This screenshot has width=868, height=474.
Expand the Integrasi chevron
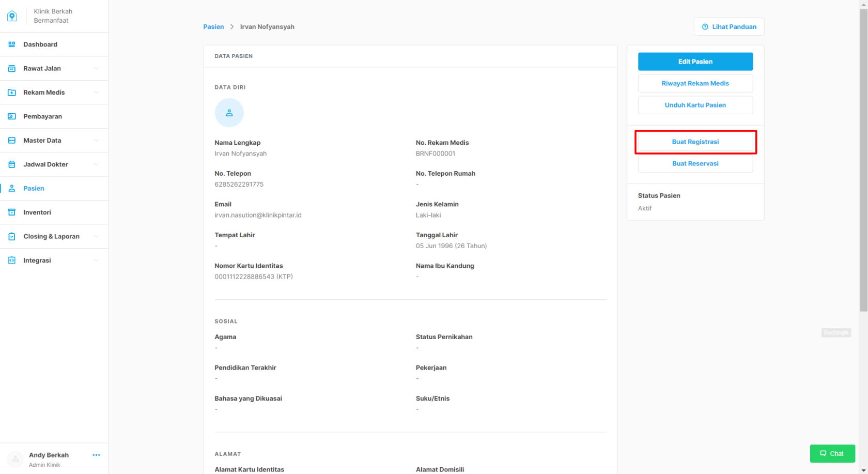coord(96,261)
